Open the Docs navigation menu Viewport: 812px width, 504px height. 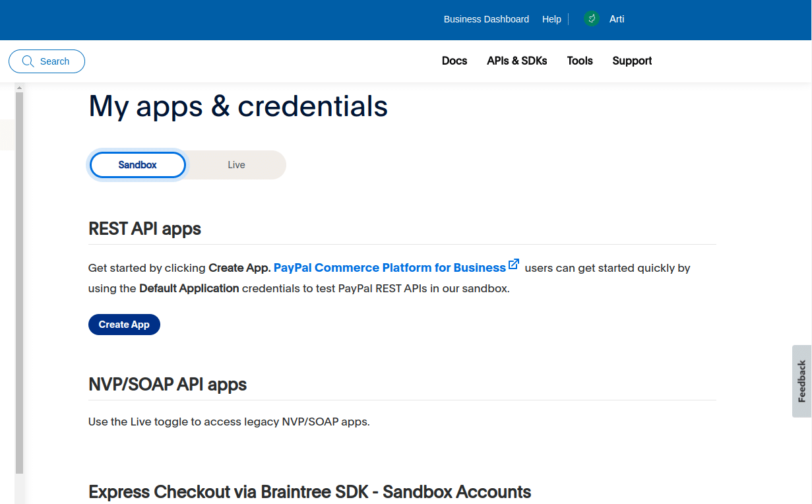click(454, 61)
